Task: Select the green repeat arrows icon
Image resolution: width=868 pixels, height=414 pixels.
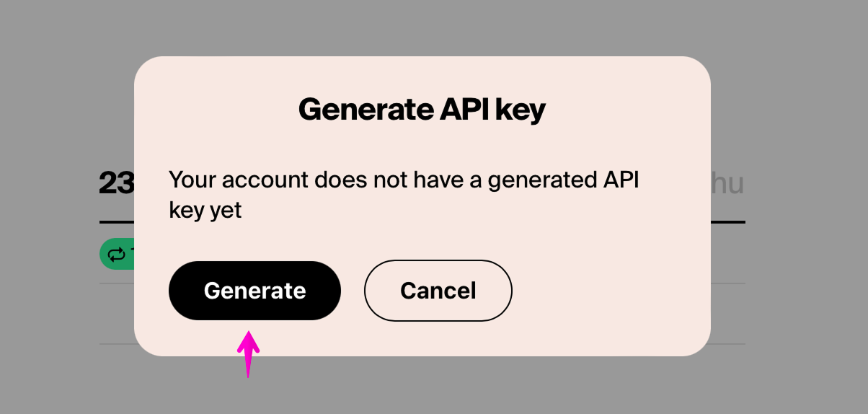Action: [116, 254]
